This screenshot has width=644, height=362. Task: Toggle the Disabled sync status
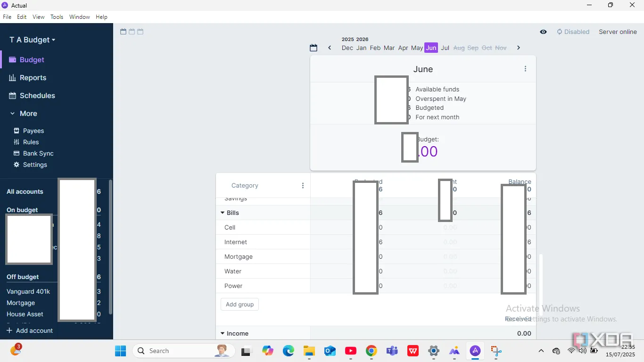pos(573,32)
